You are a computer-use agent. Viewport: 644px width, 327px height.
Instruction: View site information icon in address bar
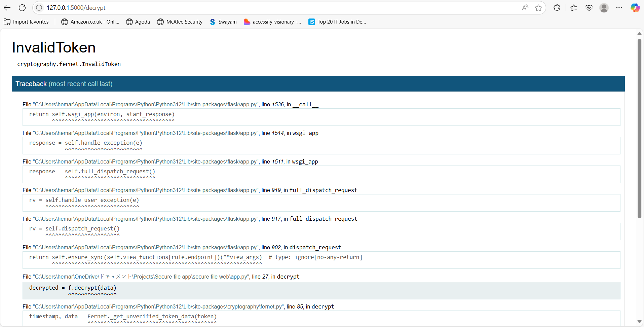click(x=39, y=7)
